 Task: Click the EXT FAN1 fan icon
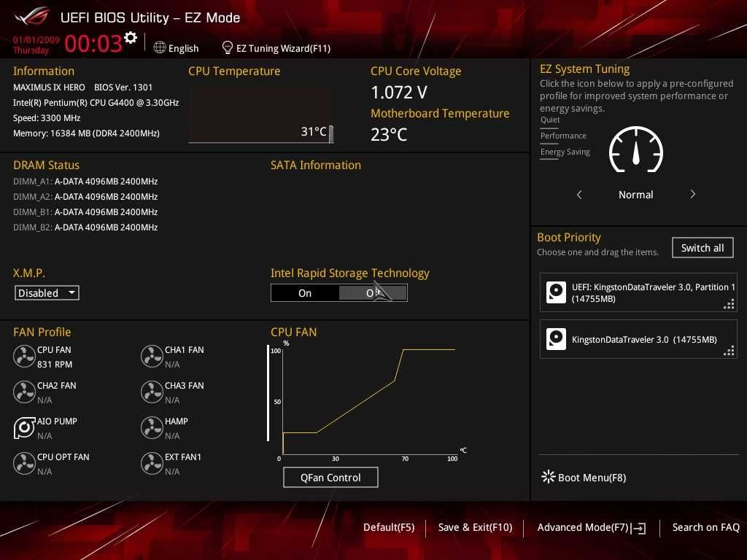click(152, 463)
